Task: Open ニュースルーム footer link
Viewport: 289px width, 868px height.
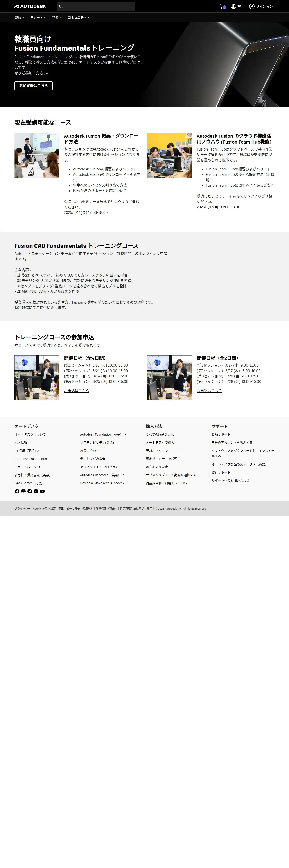Action: 27,467
